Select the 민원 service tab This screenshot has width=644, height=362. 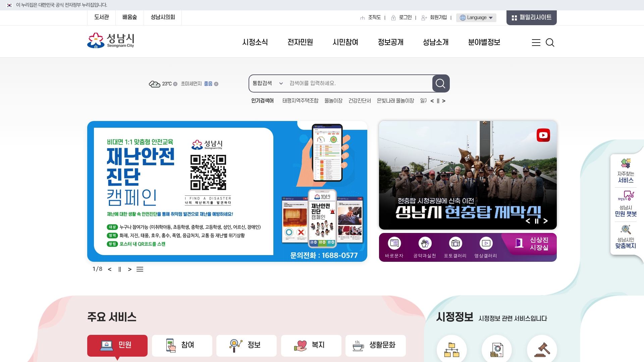click(117, 346)
